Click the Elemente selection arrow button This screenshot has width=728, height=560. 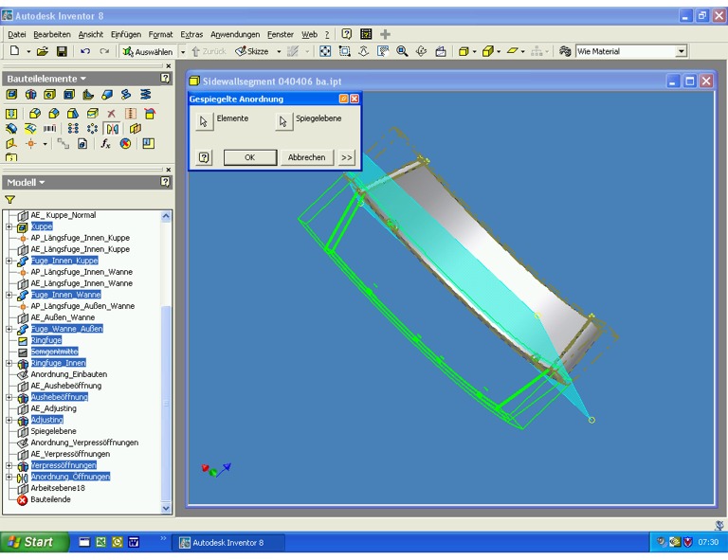204,121
